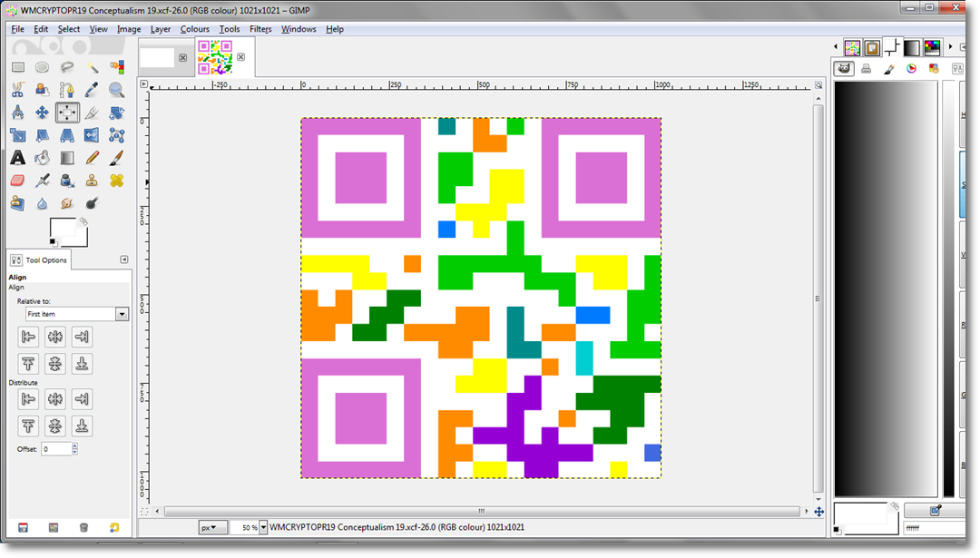
Task: Select the Paintbrush tool
Action: pyautogui.click(x=117, y=158)
